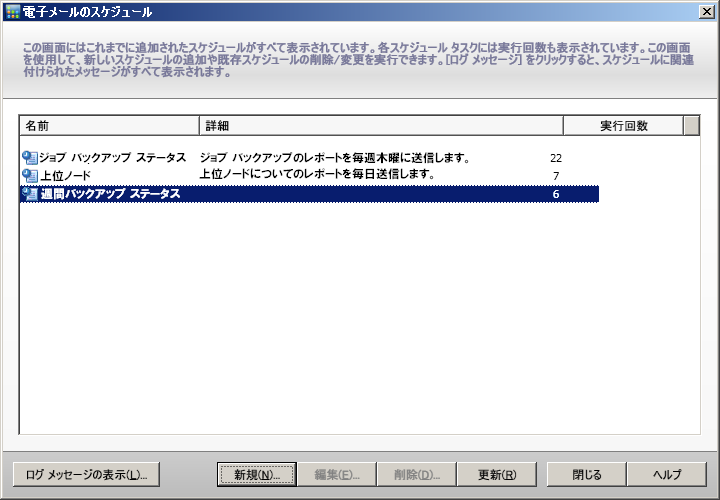Sort by the 名前 column header

(109, 126)
